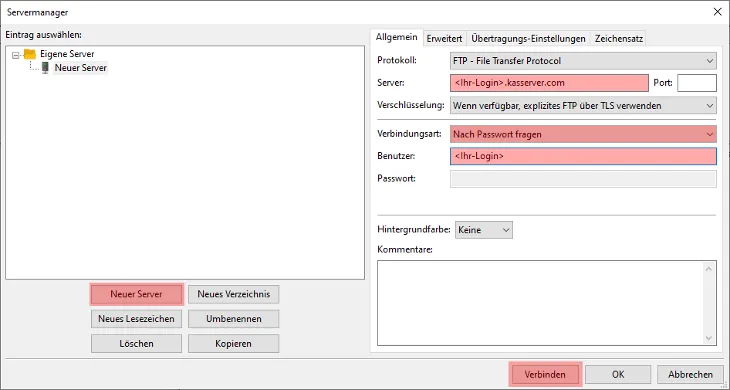The image size is (730, 390).
Task: Click the Löschen button
Action: (136, 343)
